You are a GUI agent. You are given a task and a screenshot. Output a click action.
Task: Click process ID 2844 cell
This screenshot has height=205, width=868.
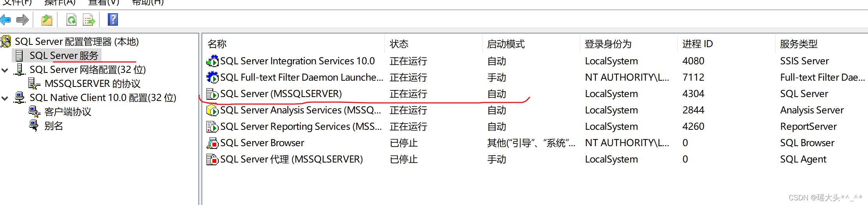[693, 110]
